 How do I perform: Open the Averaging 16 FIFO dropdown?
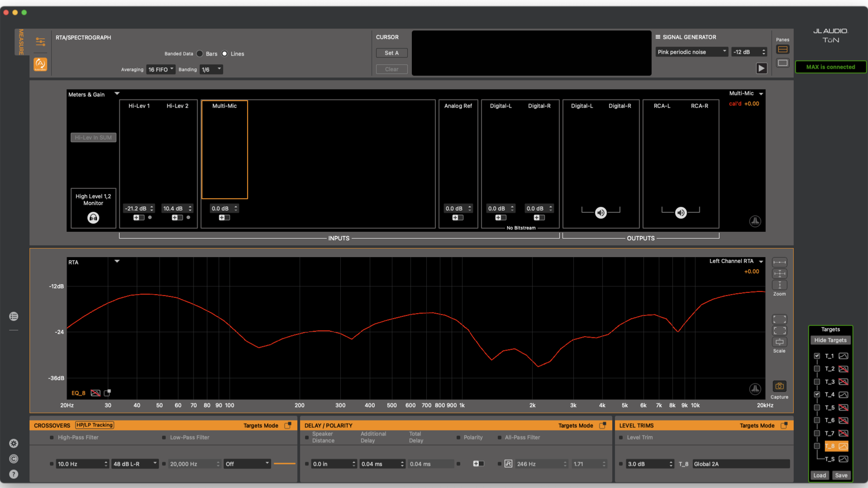(161, 70)
